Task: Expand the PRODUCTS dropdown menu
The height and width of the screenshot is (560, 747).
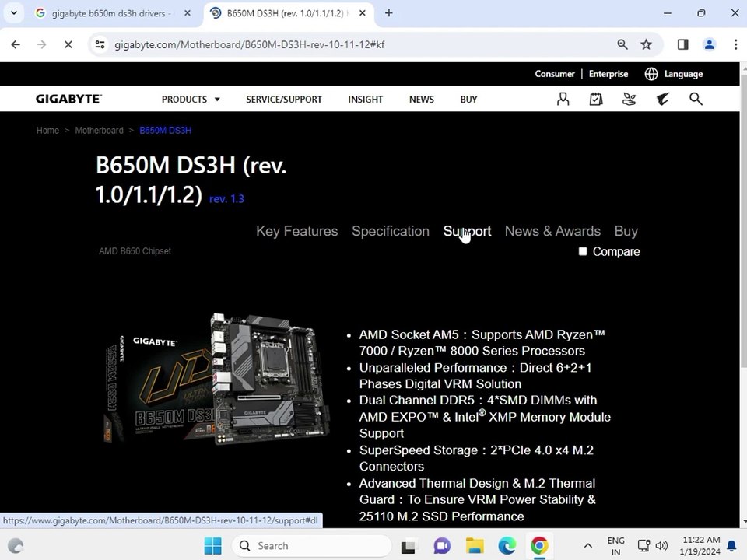Action: [x=191, y=99]
